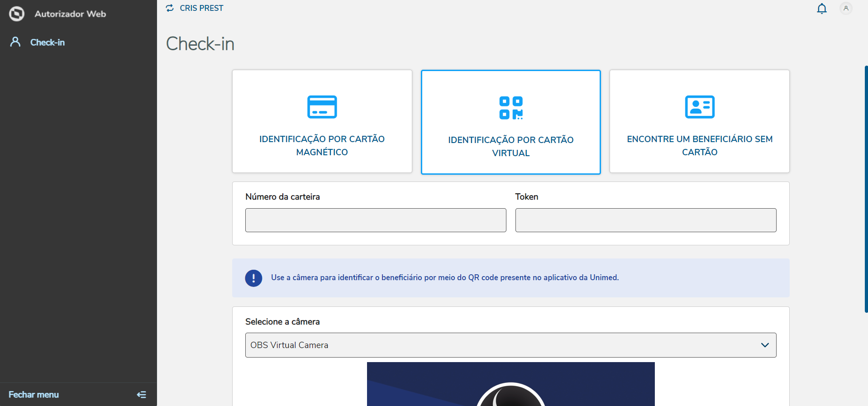The width and height of the screenshot is (868, 406).
Task: Select Identificação por cartão magnético
Action: (322, 121)
